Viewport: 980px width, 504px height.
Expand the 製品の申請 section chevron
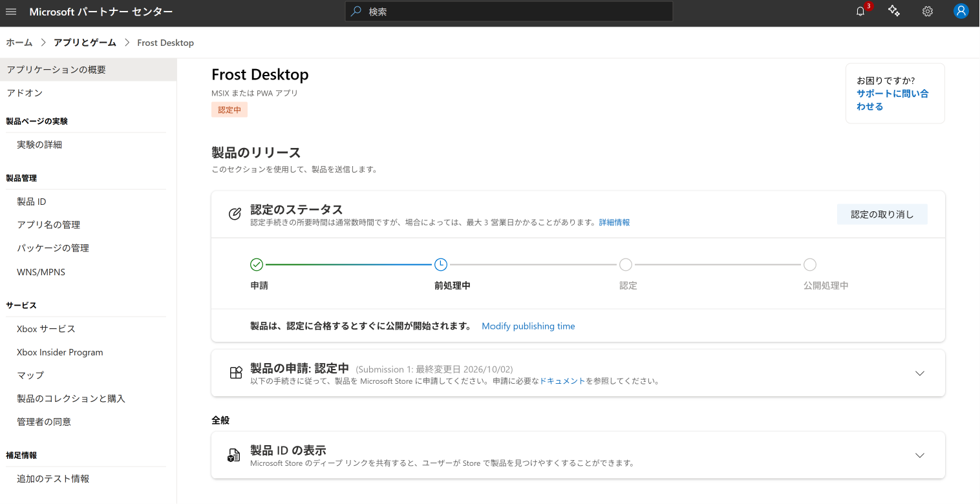pos(920,373)
